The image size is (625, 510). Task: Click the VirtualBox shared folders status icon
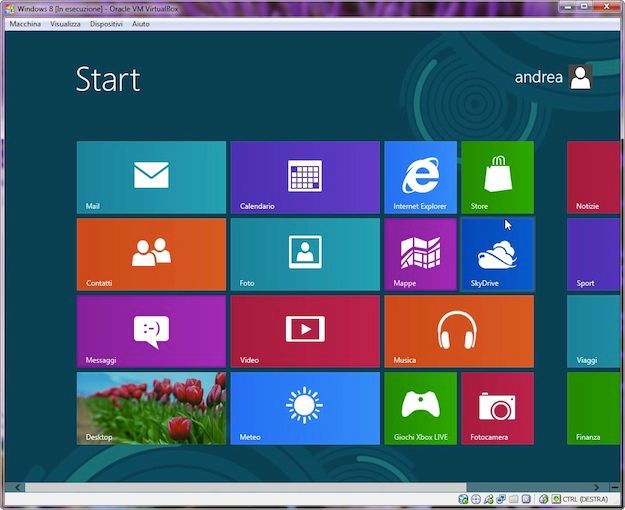pos(514,499)
